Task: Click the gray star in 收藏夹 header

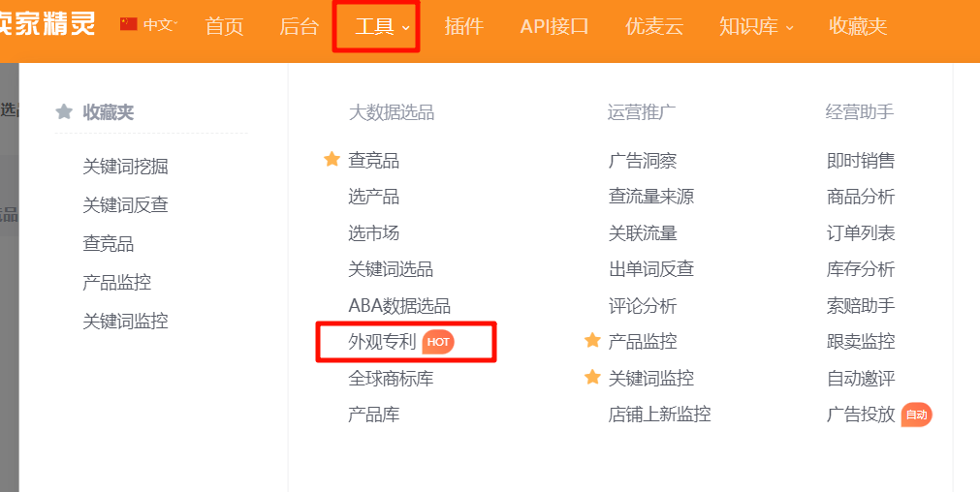Action: coord(64,112)
